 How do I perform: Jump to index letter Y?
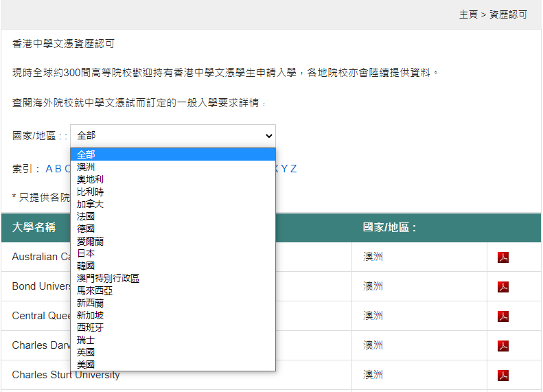click(x=284, y=169)
